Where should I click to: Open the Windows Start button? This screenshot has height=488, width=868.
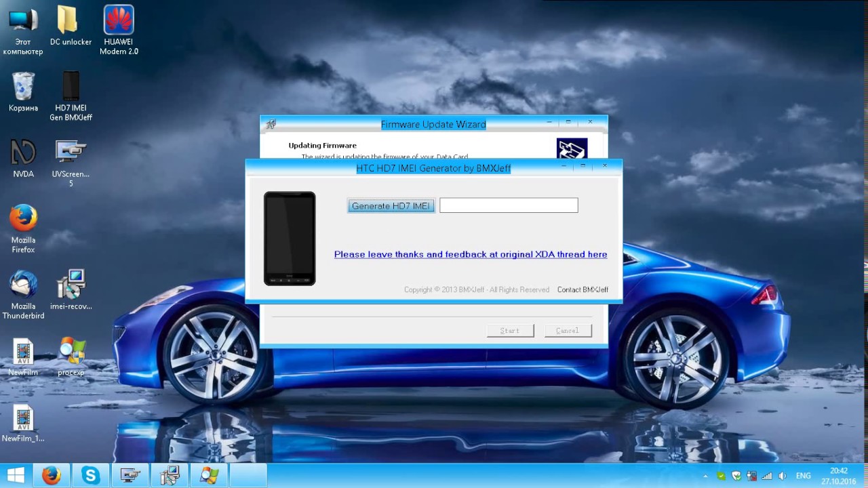(16, 475)
